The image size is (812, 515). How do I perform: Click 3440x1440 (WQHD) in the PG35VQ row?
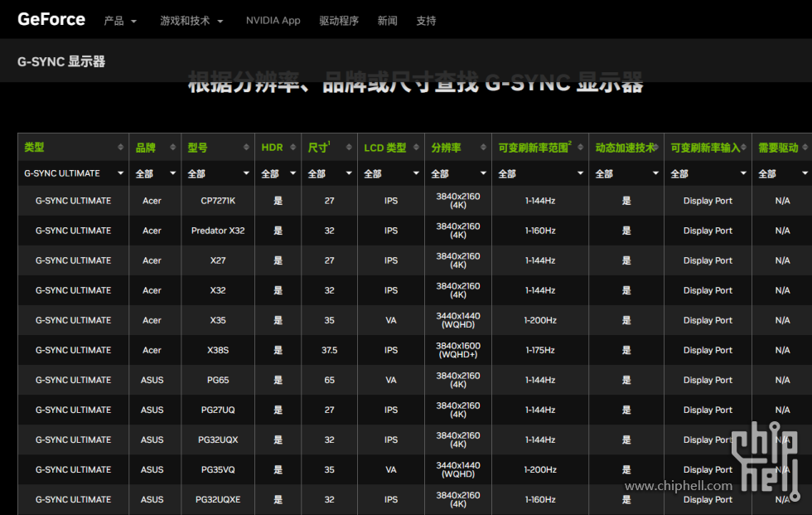[458, 470]
